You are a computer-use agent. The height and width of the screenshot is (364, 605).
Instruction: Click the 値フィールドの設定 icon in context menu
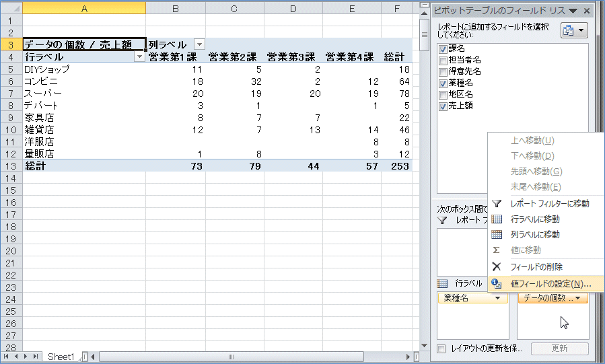(x=497, y=284)
